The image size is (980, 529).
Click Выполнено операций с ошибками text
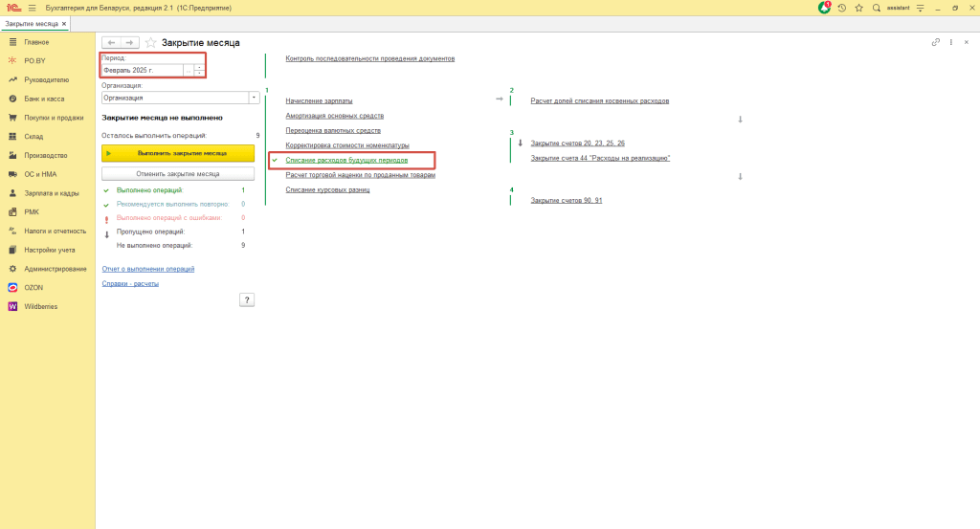[169, 218]
